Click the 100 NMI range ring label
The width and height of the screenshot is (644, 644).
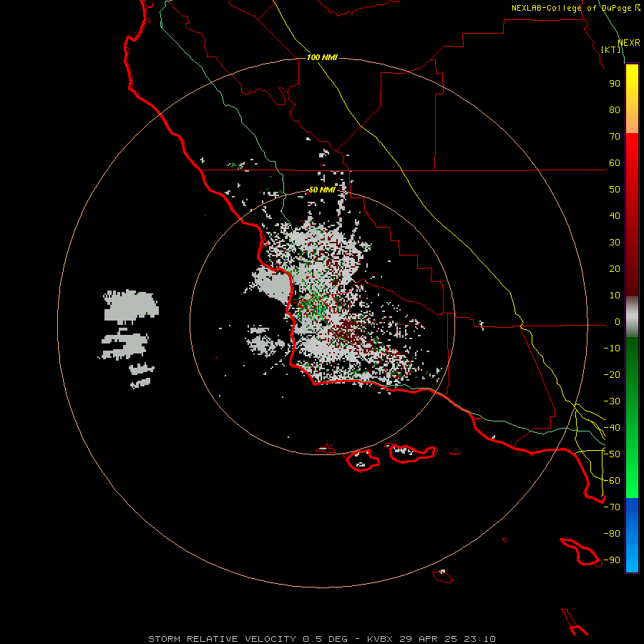coord(322,57)
